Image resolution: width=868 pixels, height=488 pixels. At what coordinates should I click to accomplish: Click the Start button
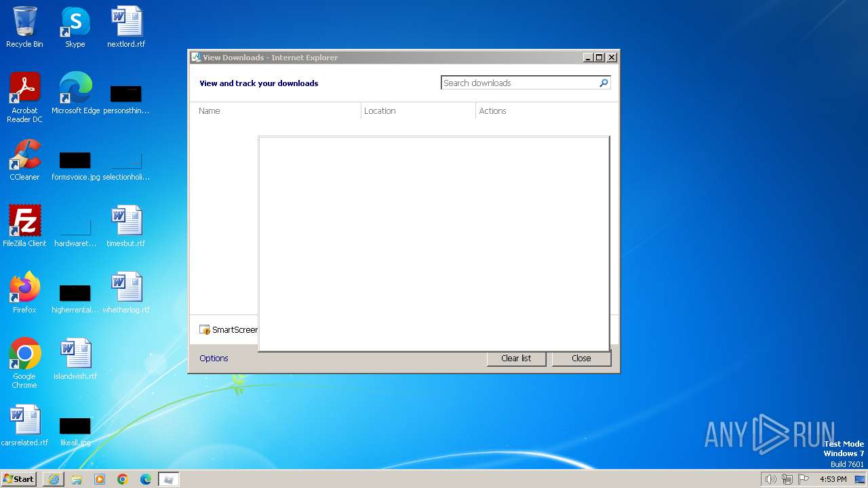(18, 479)
